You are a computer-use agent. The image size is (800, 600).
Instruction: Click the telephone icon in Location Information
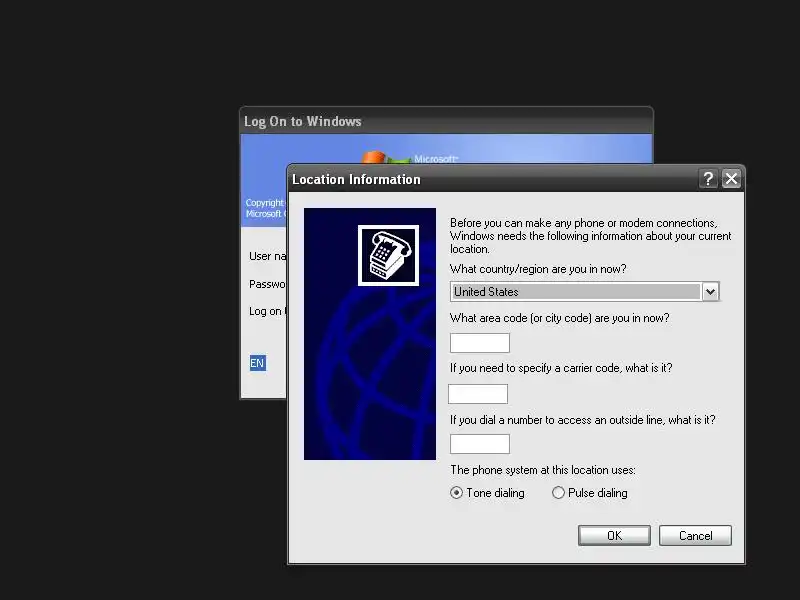[x=388, y=255]
